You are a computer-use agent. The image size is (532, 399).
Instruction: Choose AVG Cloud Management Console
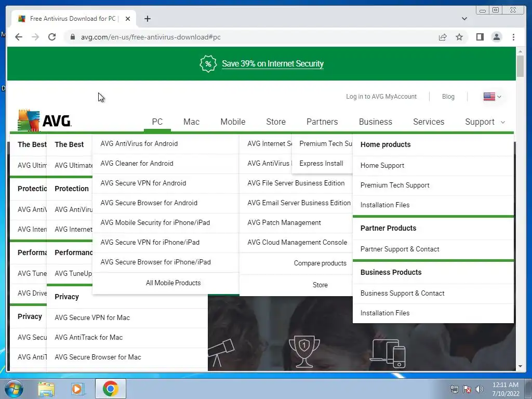pyautogui.click(x=297, y=242)
